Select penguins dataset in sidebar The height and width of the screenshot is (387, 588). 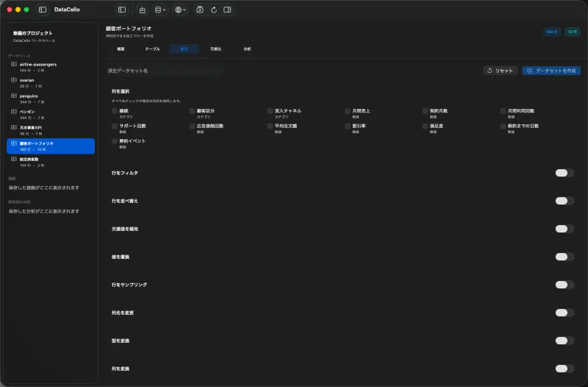point(51,99)
